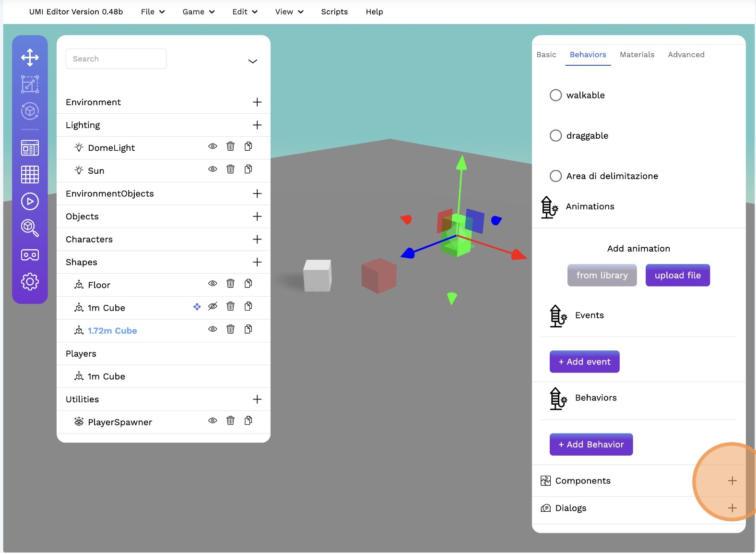Click the Add Behavior button
Screen dimensions: 756x554
[x=591, y=445]
